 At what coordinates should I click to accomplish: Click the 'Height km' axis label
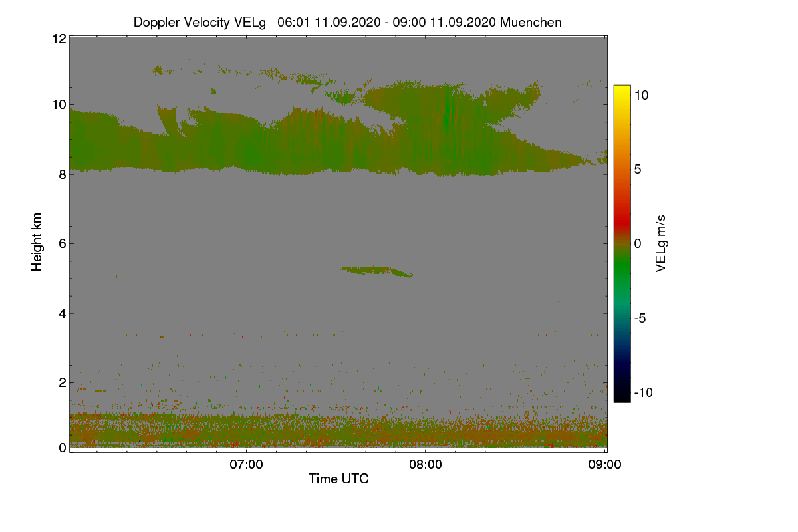(37, 242)
